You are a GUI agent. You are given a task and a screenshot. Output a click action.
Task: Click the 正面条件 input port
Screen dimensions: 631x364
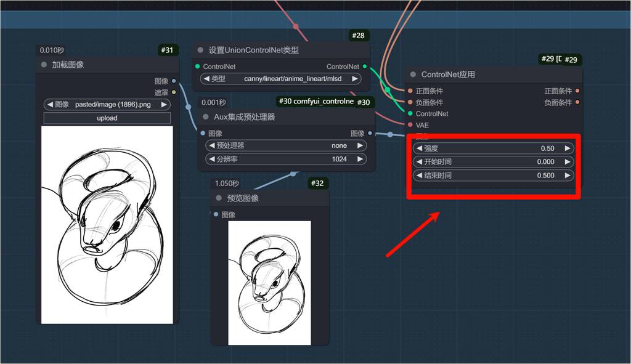coord(410,91)
